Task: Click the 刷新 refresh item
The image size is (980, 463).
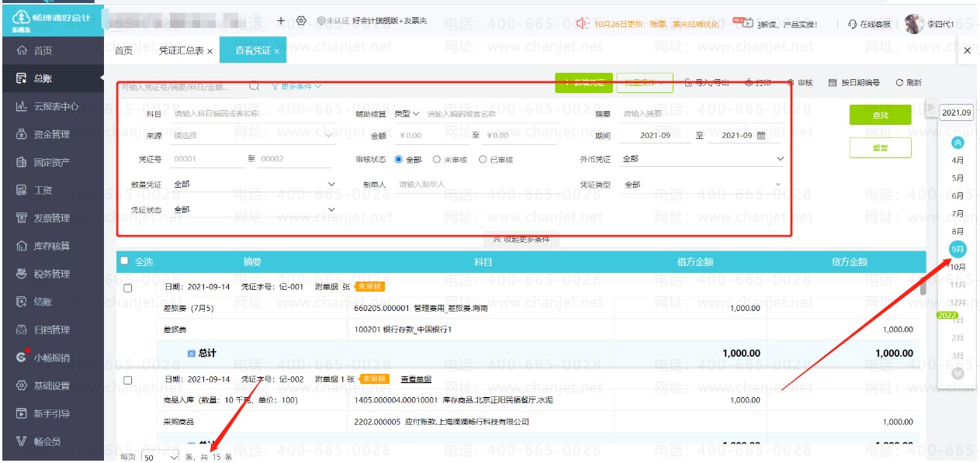Action: [x=909, y=82]
